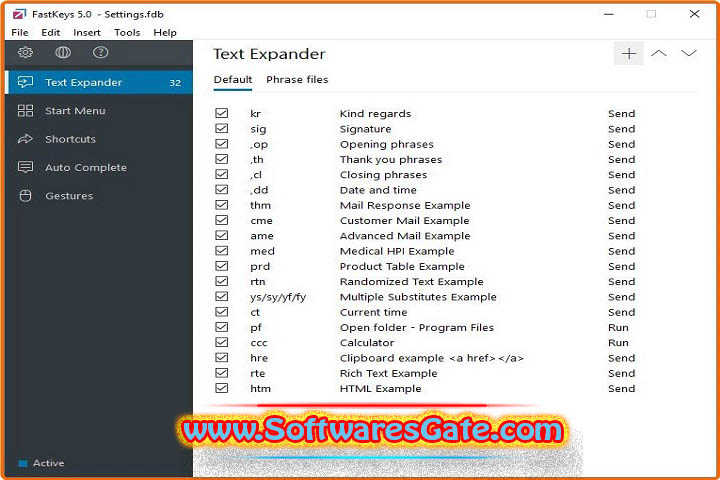
Task: Move entry up with up chevron
Action: click(658, 53)
